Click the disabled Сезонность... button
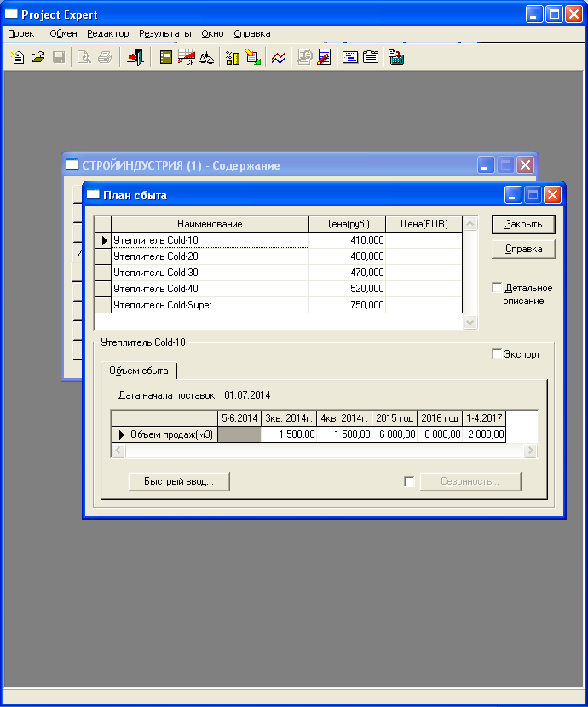The height and width of the screenshot is (707, 588). click(470, 481)
